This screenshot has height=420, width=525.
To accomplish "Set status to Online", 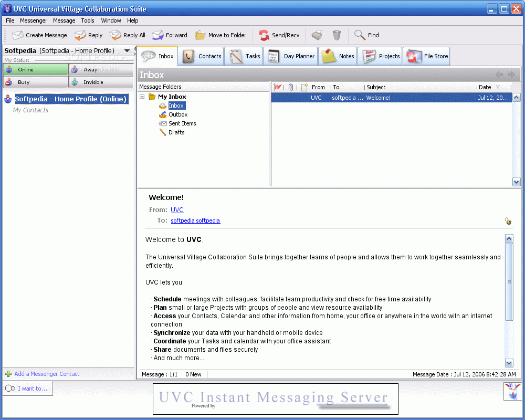I will click(35, 70).
